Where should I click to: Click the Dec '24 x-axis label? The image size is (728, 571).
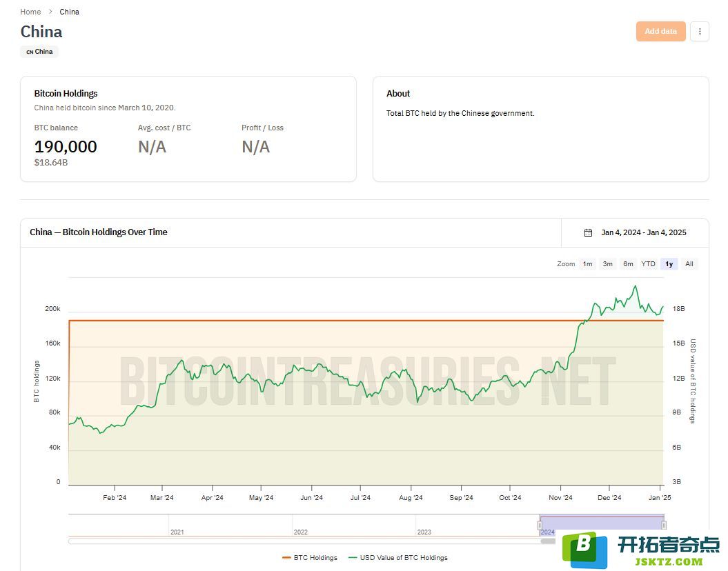(609, 497)
